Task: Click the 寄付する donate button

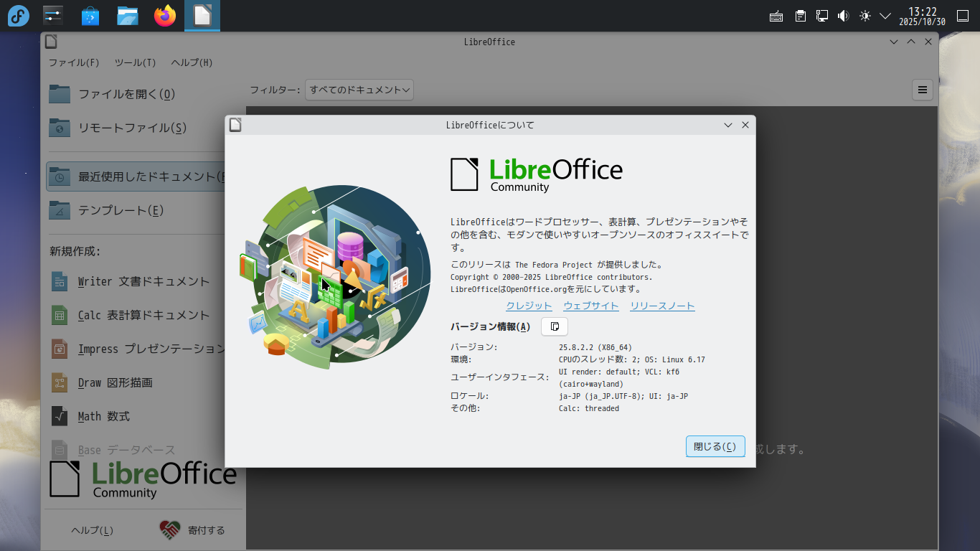Action: tap(192, 530)
